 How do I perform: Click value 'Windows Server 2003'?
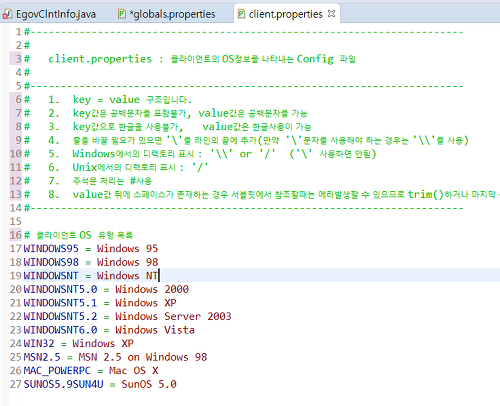(x=173, y=316)
